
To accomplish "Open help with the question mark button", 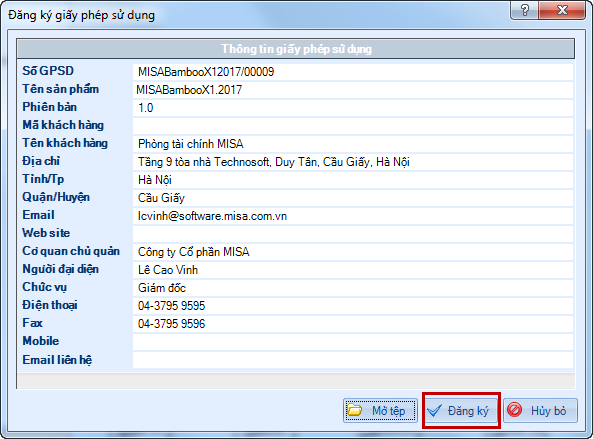I will pyautogui.click(x=525, y=10).
